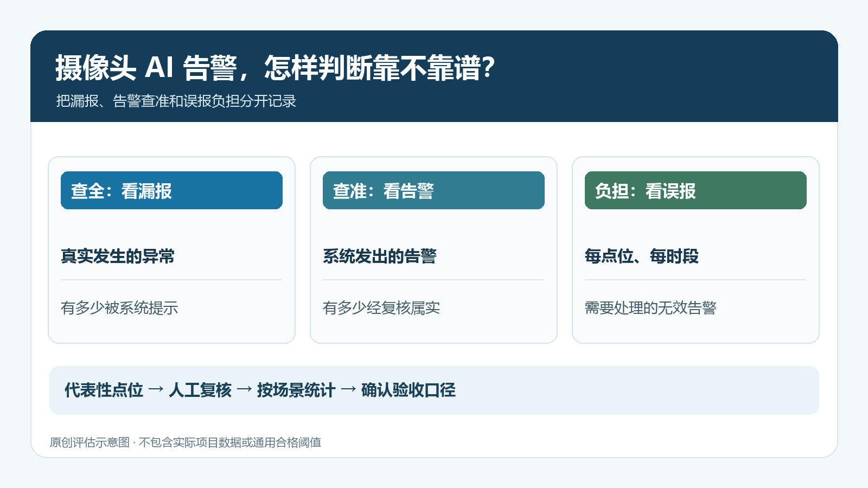Viewport: 868px width, 488px height.
Task: Select the heading 真实发生的异常
Action: tap(118, 256)
